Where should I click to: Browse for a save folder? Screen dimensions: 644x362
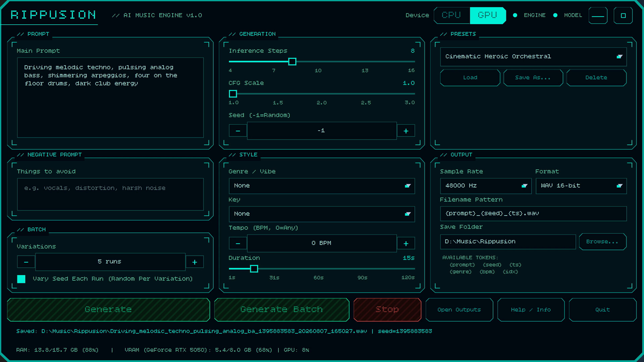[x=602, y=242]
